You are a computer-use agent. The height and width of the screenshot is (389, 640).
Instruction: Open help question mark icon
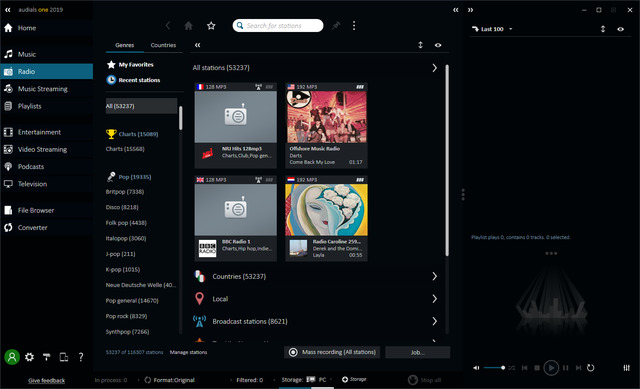[81, 357]
